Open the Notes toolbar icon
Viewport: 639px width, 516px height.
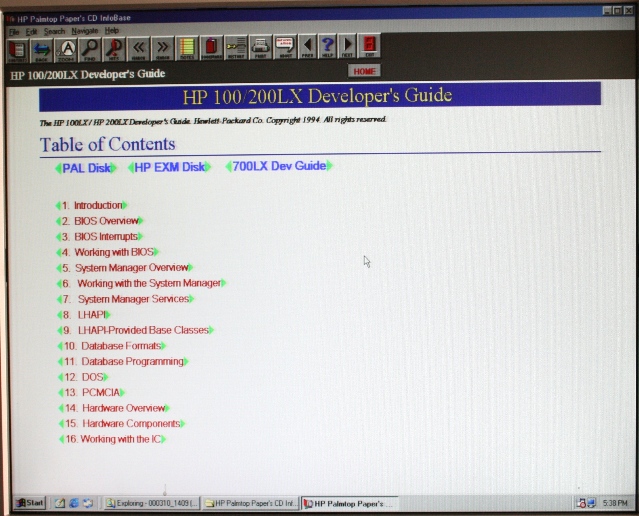(x=187, y=48)
